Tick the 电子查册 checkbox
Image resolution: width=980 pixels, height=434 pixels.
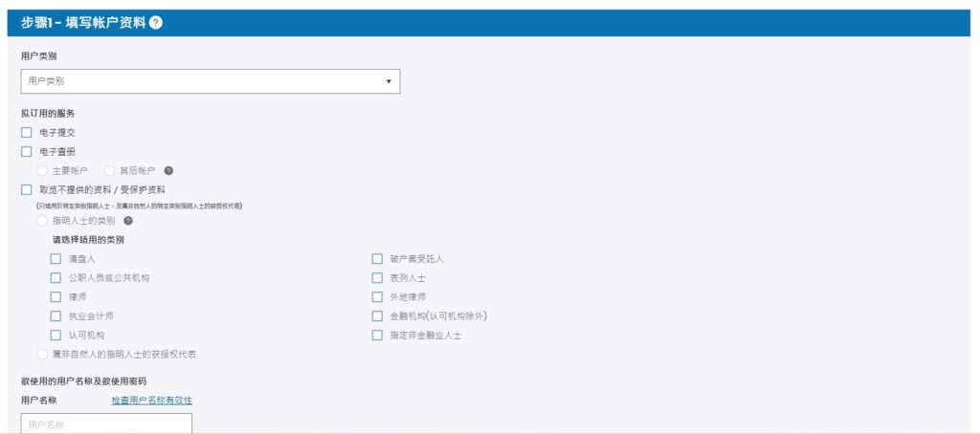click(26, 151)
